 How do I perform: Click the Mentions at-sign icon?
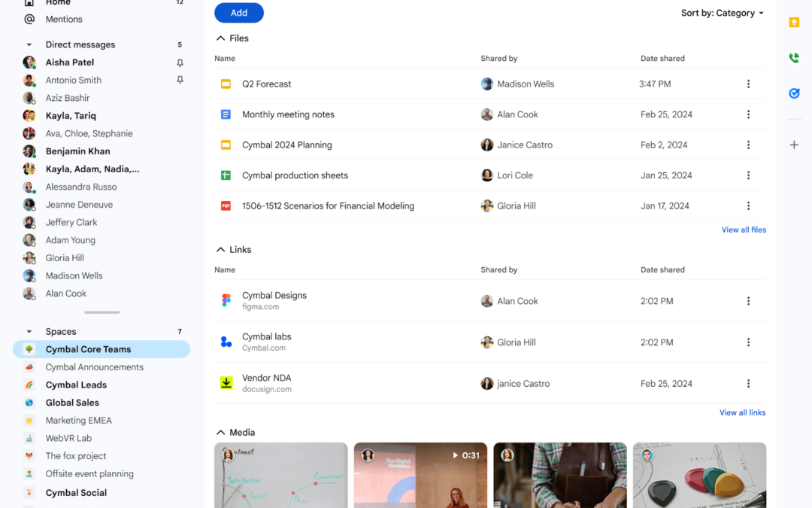pyautogui.click(x=29, y=19)
